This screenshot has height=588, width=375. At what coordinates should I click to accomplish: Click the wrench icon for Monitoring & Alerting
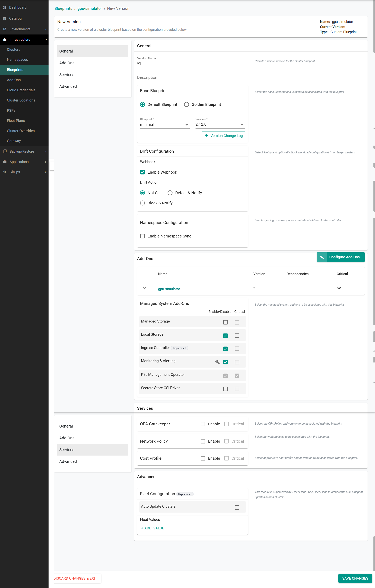[x=217, y=362]
